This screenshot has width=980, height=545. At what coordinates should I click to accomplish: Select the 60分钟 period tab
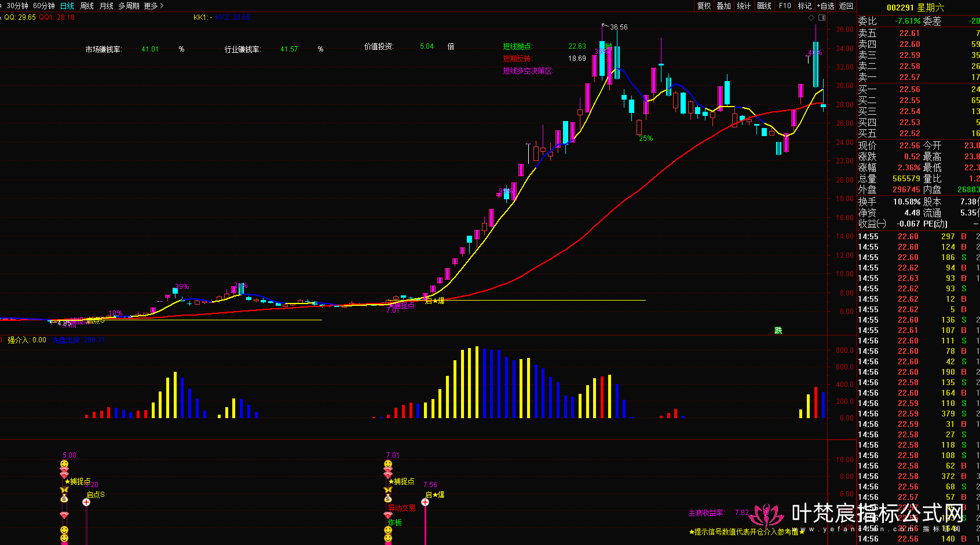coord(44,6)
